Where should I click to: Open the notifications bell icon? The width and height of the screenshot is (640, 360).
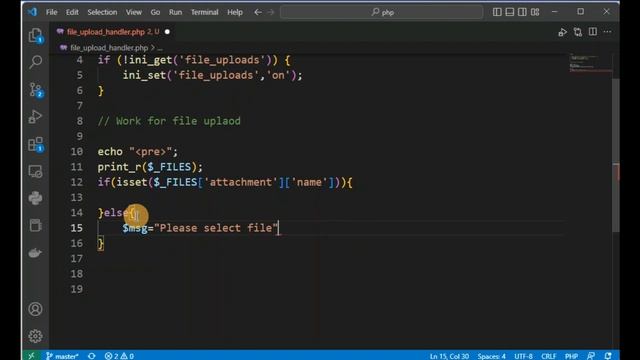608,356
